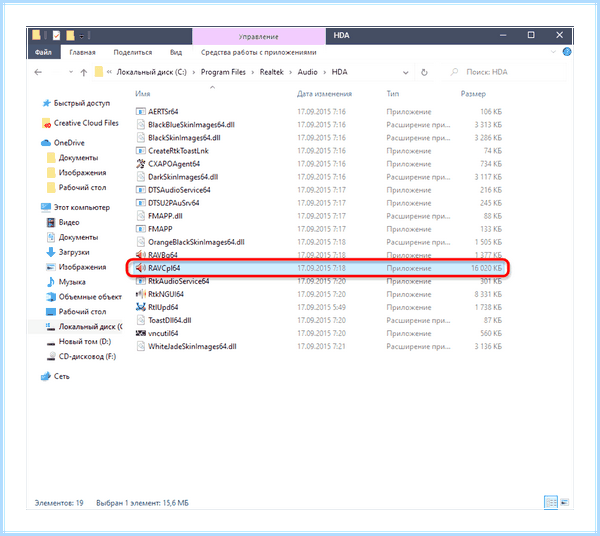Click the Загрузки download arrow icon
Viewport: 600px width, 536px height.
pos(51,252)
